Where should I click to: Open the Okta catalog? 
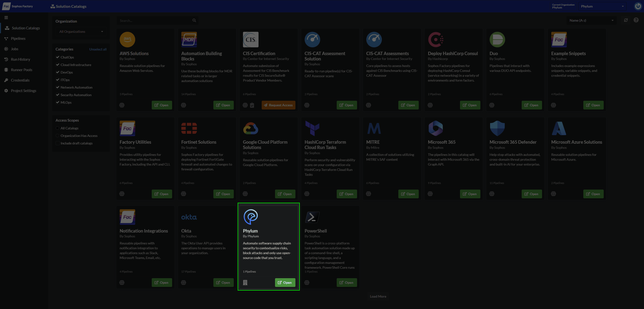click(223, 283)
